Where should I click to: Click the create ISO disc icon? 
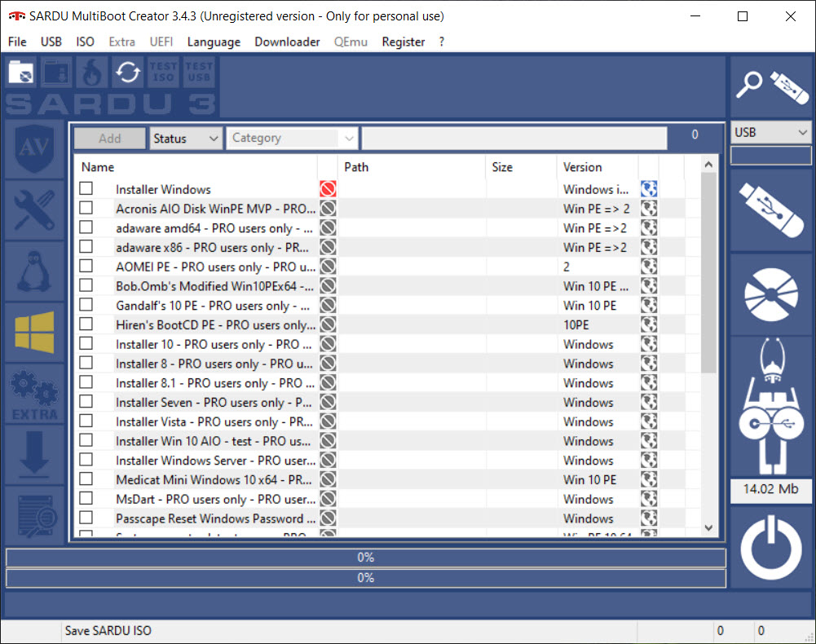[770, 293]
